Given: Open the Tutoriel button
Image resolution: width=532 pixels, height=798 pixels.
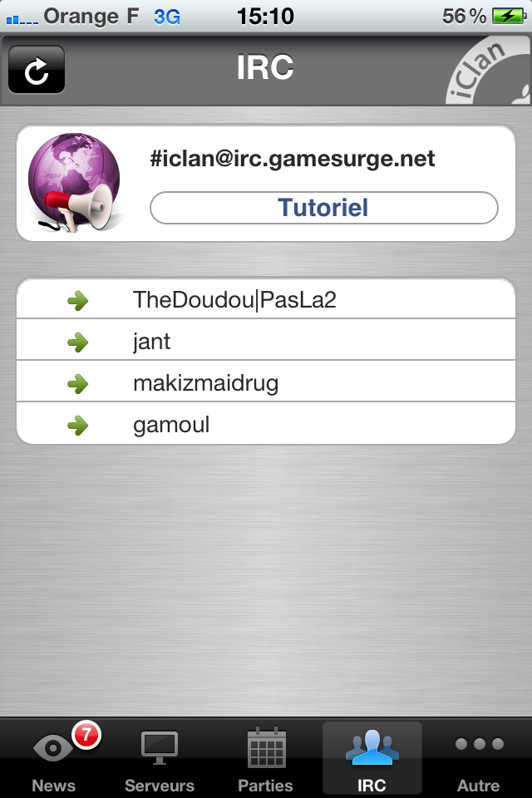Looking at the screenshot, I should click(x=324, y=208).
